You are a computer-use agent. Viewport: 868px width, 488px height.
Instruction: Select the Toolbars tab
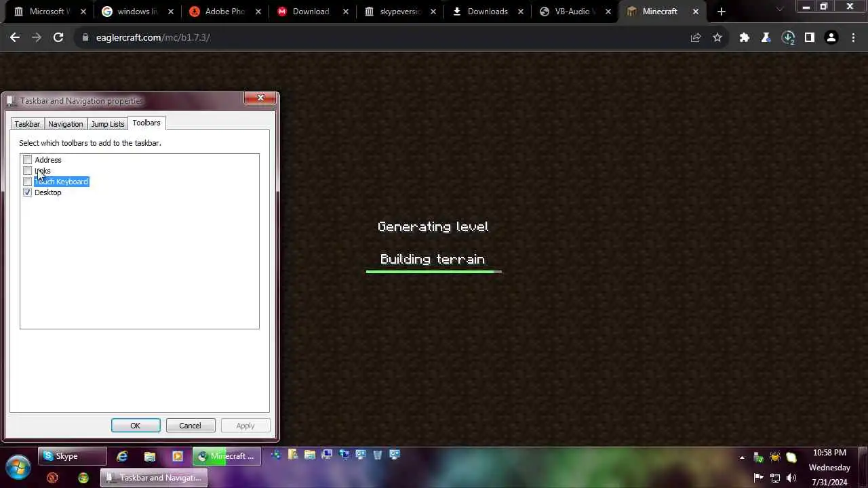pos(146,123)
